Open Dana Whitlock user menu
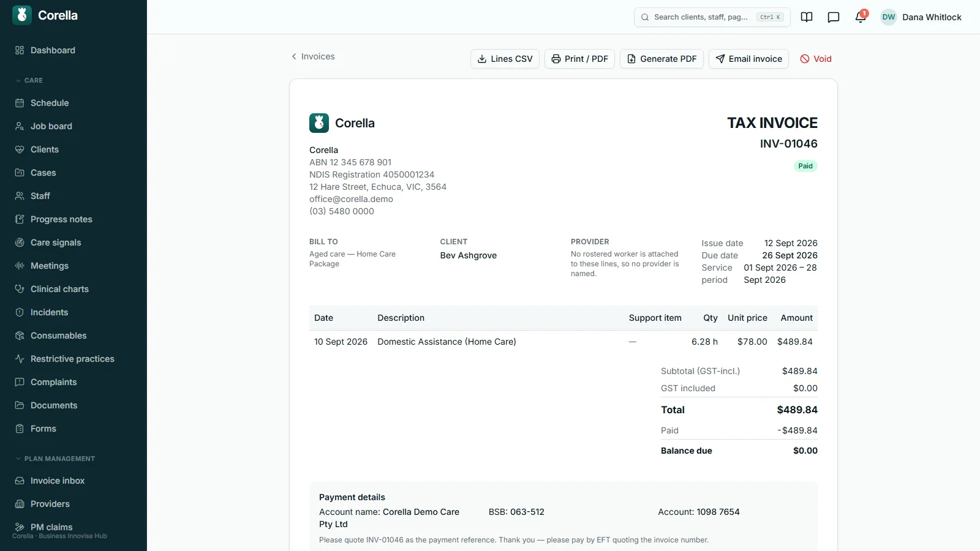This screenshot has height=551, width=980. coord(921,17)
